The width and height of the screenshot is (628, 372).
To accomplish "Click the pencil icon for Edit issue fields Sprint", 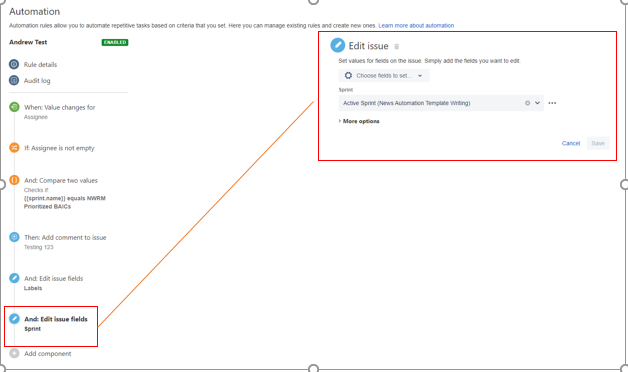I will pyautogui.click(x=14, y=319).
